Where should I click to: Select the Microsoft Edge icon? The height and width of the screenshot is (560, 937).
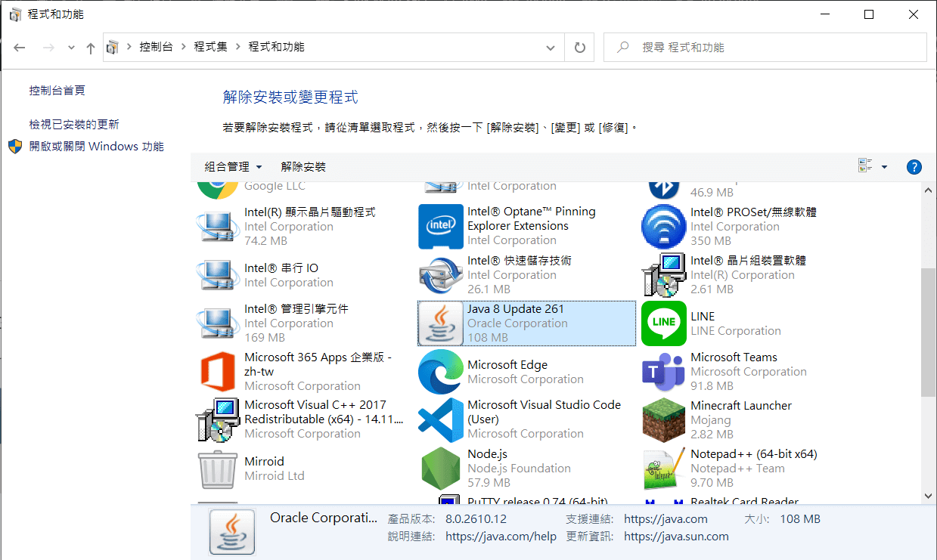[x=441, y=372]
